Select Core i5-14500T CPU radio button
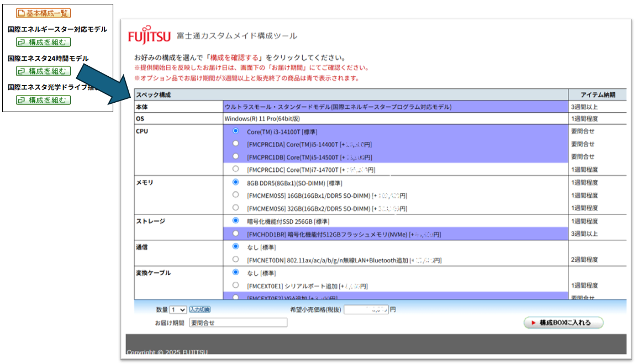 (236, 156)
